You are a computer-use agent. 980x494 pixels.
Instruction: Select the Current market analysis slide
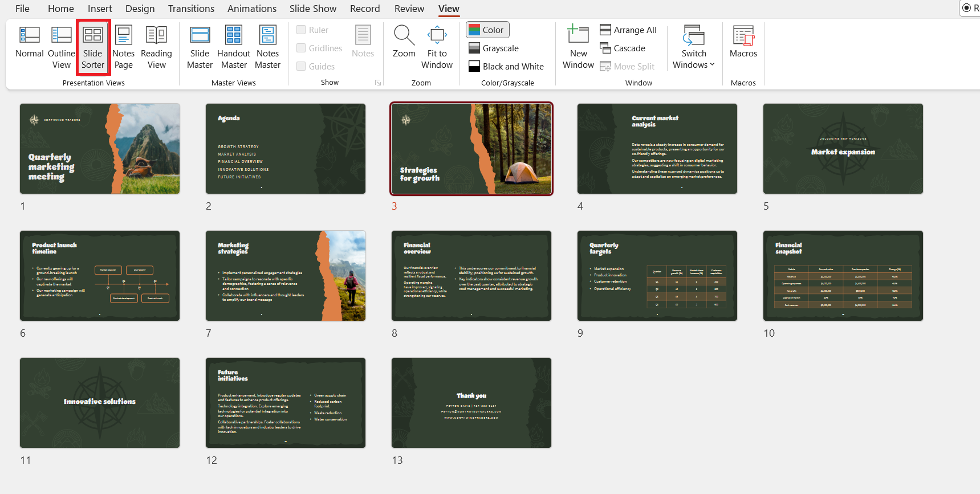tap(657, 149)
